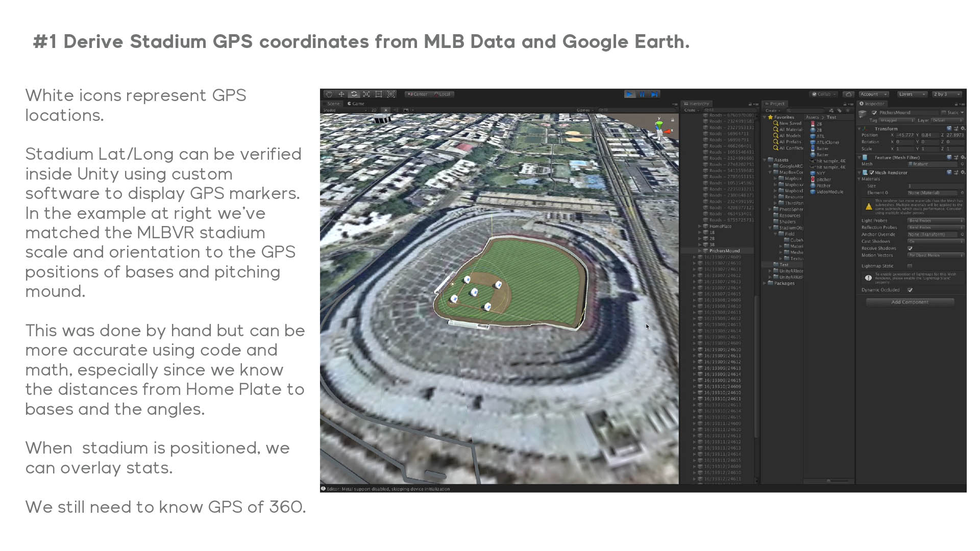Open the Cast Shadows dropdown
980x551 pixels.
[x=935, y=241]
